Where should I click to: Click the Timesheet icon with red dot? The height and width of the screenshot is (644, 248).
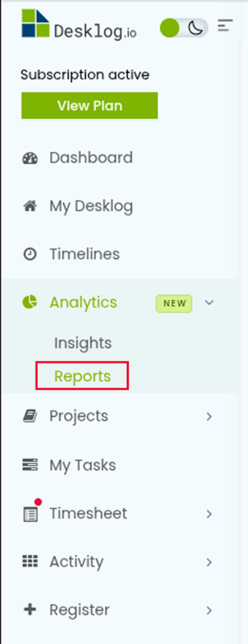coord(31,512)
